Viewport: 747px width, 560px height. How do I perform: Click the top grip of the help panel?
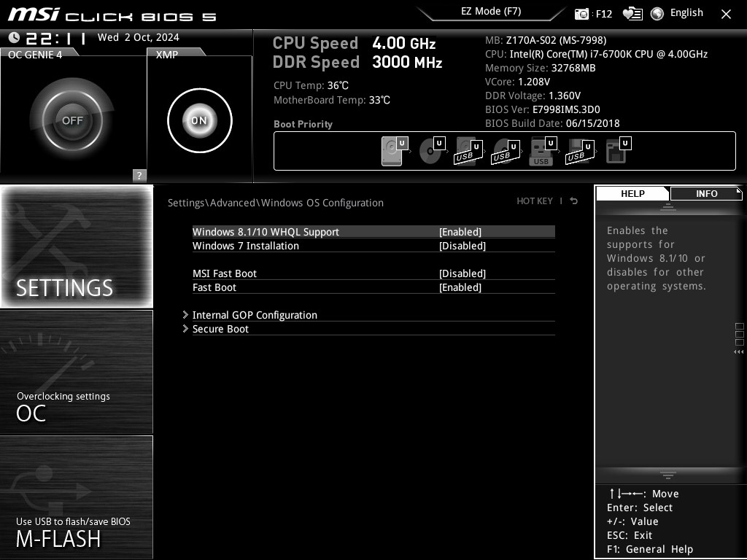point(668,206)
